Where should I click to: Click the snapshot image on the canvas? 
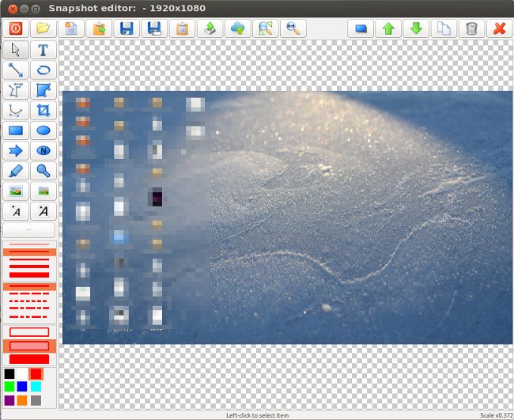coord(288,218)
